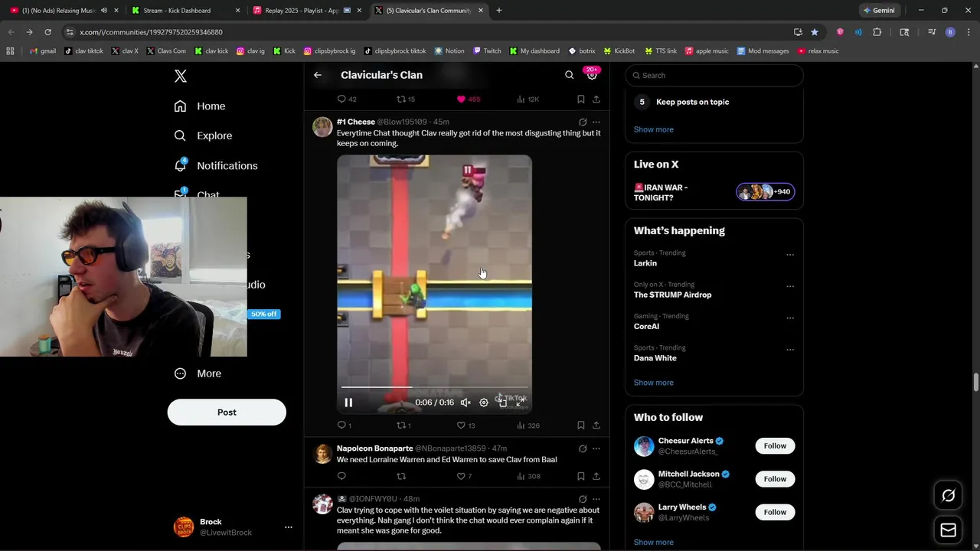Open the Grok floating button
Screen dimensions: 980x551
948,496
